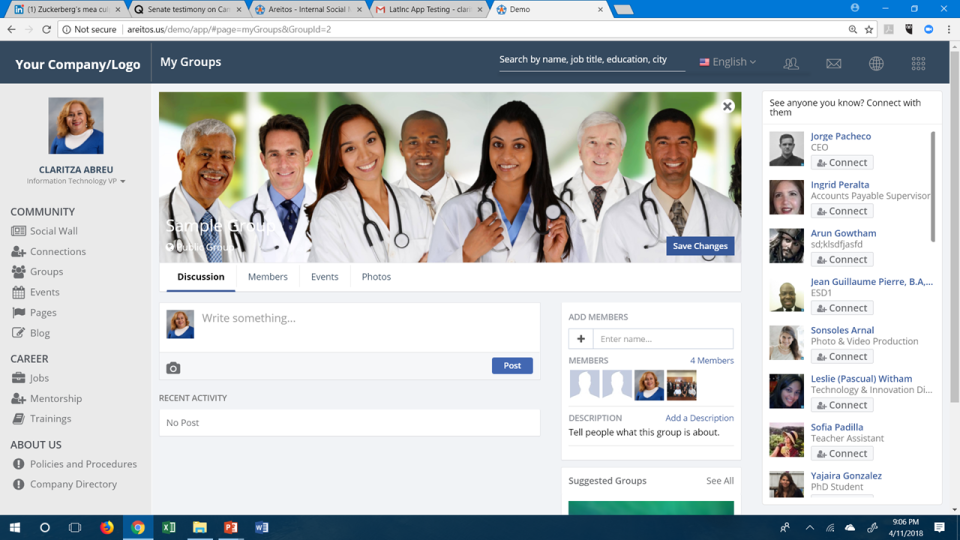Click the group photo member thumbnail

click(x=681, y=385)
